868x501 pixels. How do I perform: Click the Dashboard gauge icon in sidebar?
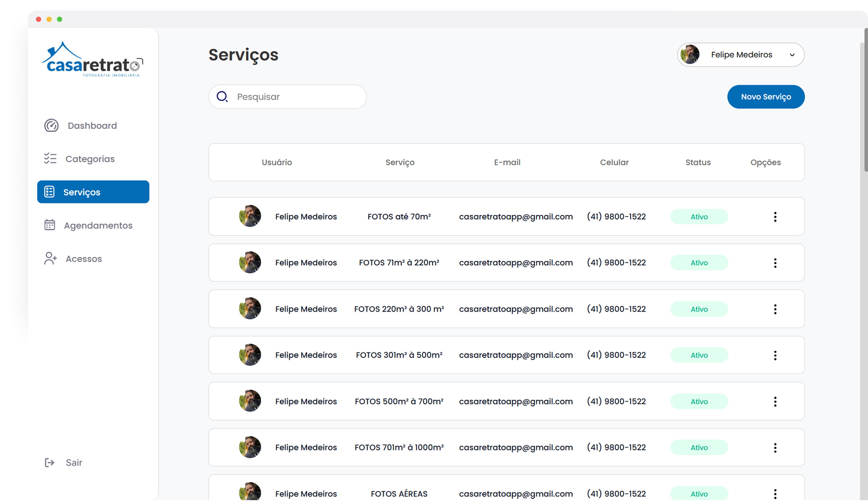point(51,126)
